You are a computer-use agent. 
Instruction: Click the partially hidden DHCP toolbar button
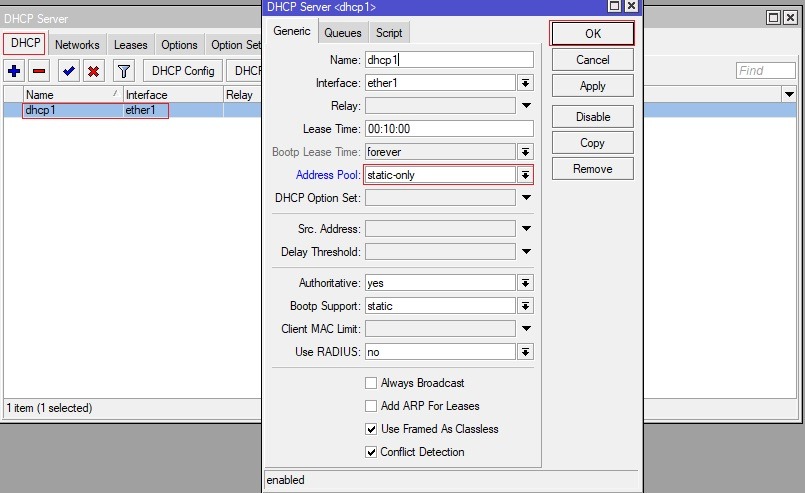(x=244, y=71)
